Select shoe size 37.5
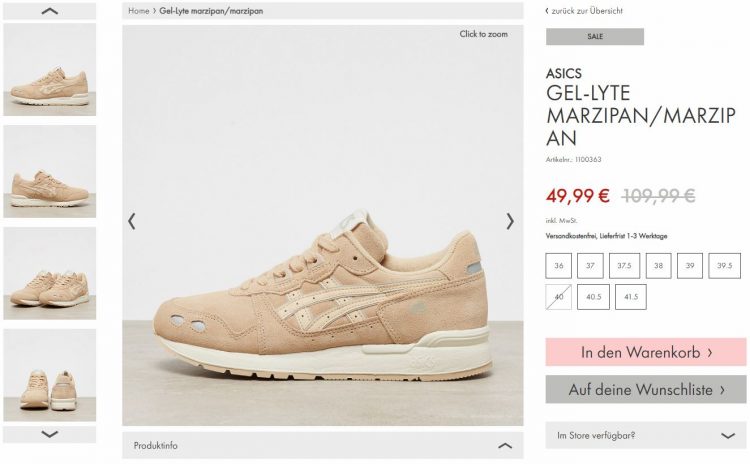Image resolution: width=750 pixels, height=464 pixels. click(624, 265)
